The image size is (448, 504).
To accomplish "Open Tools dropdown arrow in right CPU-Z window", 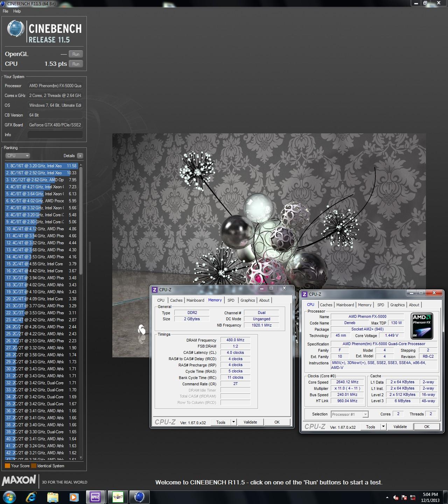I will pos(384,427).
